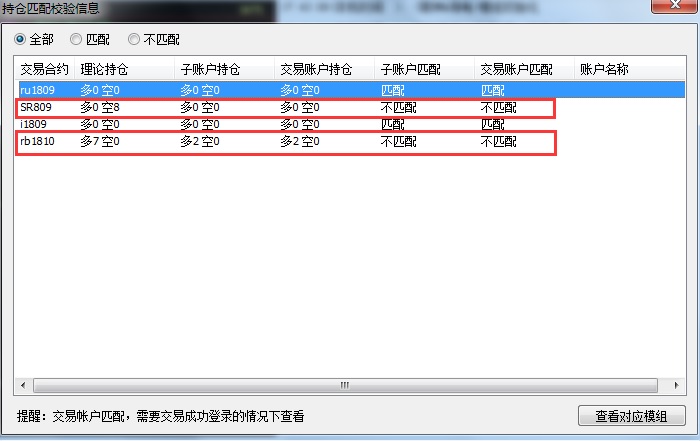Click the 查看对应模组 button
700x441 pixels.
click(631, 416)
